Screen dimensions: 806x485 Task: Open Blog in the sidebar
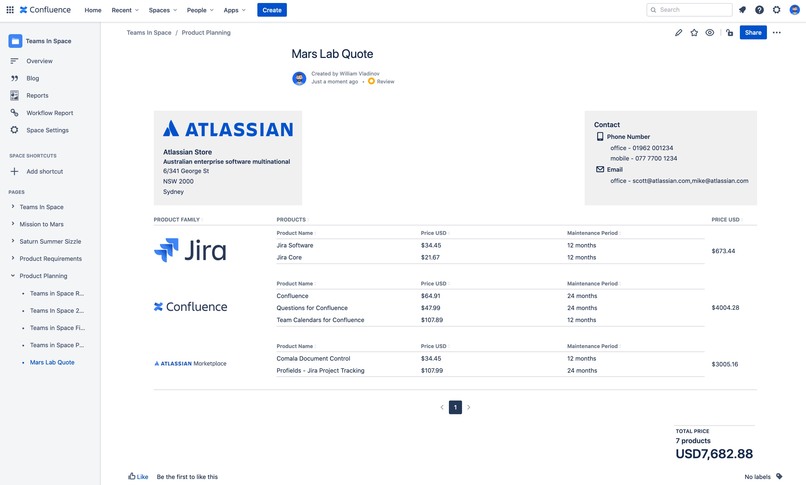32,78
